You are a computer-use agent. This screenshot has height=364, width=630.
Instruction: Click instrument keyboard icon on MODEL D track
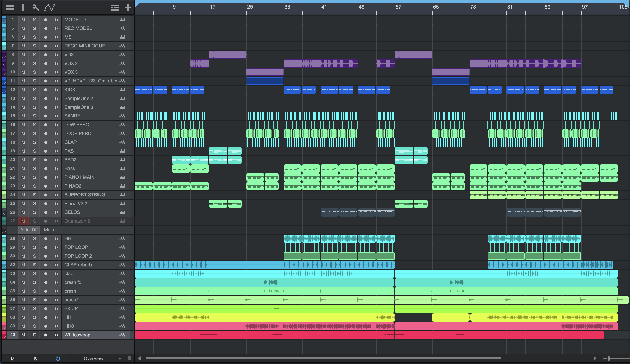[122, 20]
